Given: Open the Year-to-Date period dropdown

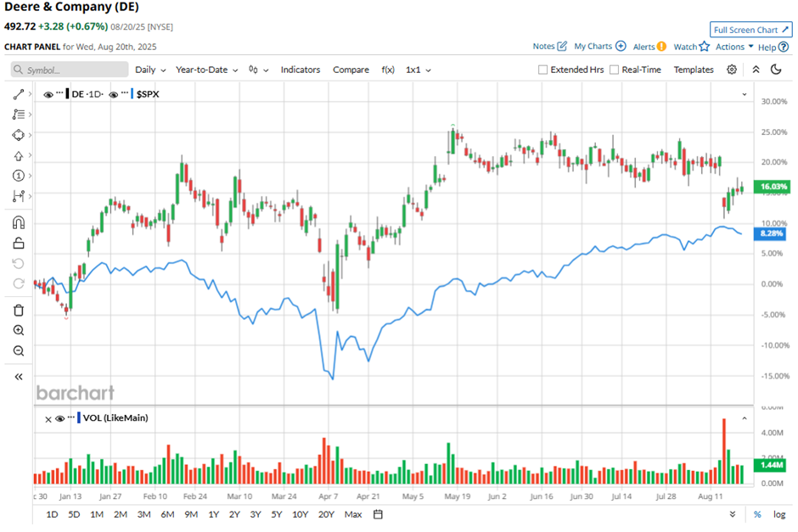Looking at the screenshot, I should point(206,70).
